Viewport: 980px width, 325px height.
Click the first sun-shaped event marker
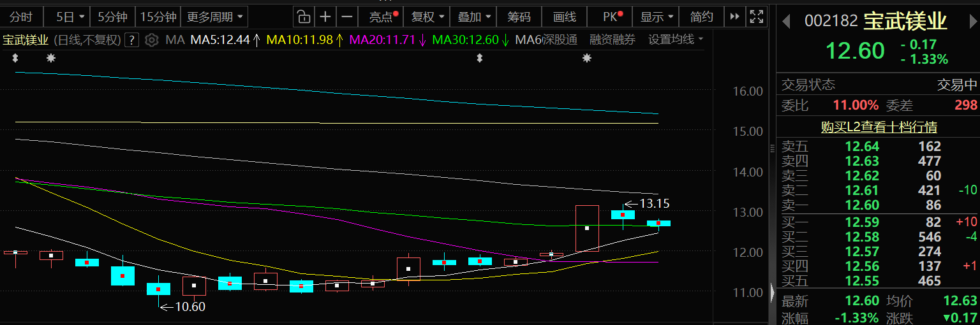51,59
